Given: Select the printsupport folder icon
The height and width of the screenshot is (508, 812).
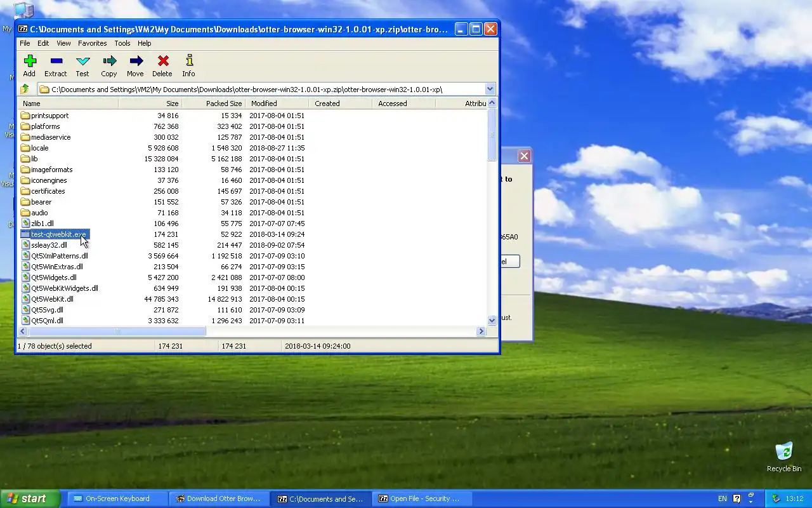Looking at the screenshot, I should [25, 116].
